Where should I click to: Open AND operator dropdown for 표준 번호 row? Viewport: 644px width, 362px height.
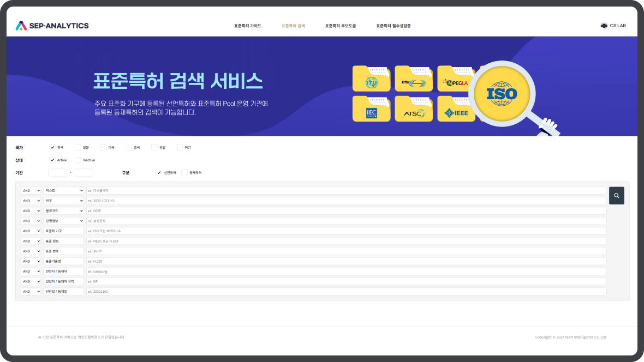(x=31, y=251)
